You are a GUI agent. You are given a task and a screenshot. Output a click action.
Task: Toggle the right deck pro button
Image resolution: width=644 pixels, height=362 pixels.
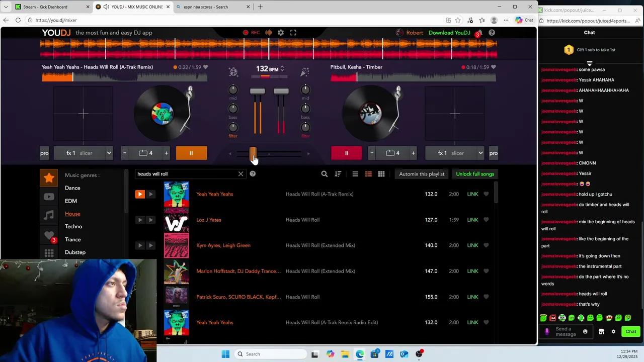click(x=493, y=153)
